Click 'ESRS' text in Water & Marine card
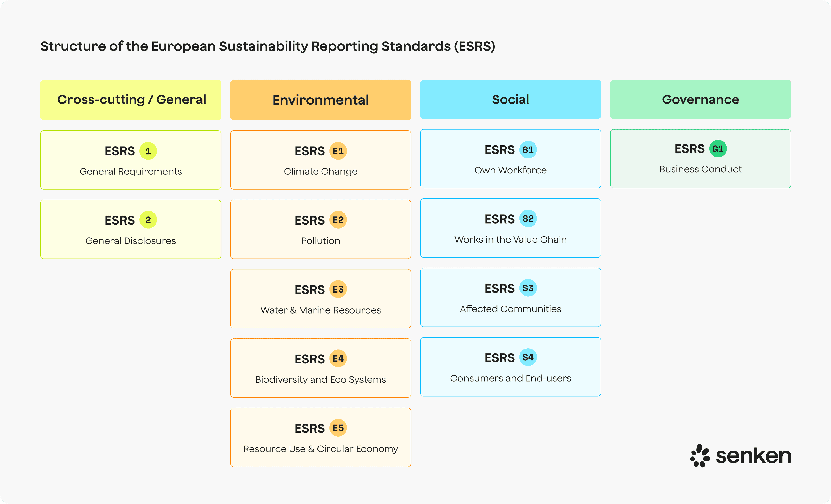 [x=310, y=290]
